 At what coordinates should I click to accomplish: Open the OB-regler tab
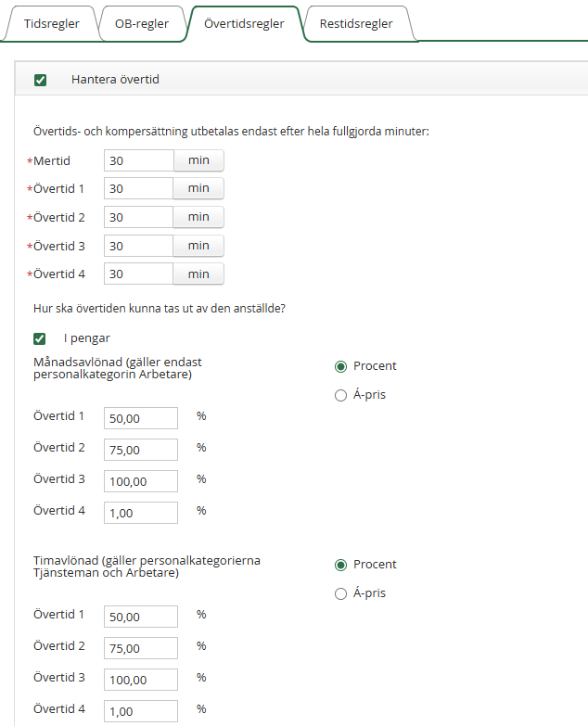141,24
